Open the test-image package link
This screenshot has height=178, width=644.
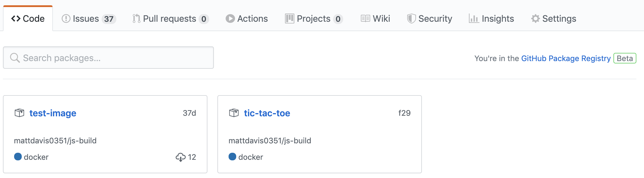click(x=53, y=113)
